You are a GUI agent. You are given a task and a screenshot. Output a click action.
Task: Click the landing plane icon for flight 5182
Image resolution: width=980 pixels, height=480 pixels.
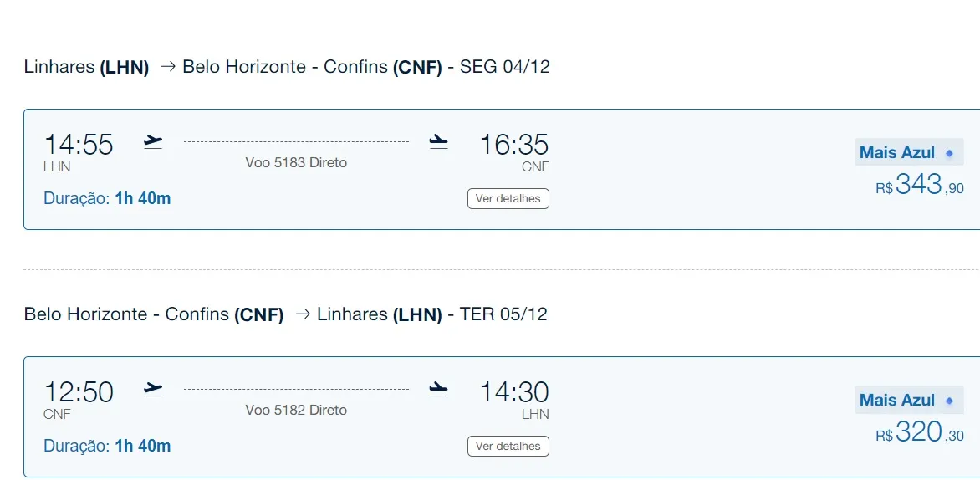[x=439, y=390]
